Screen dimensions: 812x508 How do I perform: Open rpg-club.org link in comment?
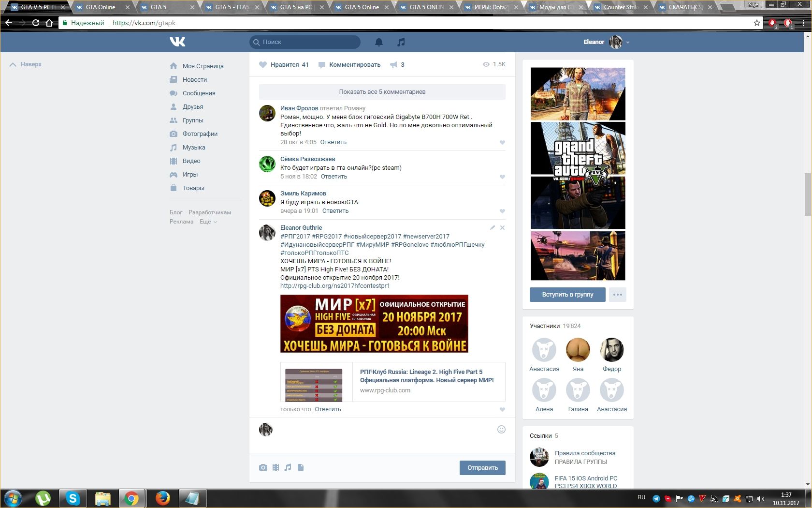point(335,285)
